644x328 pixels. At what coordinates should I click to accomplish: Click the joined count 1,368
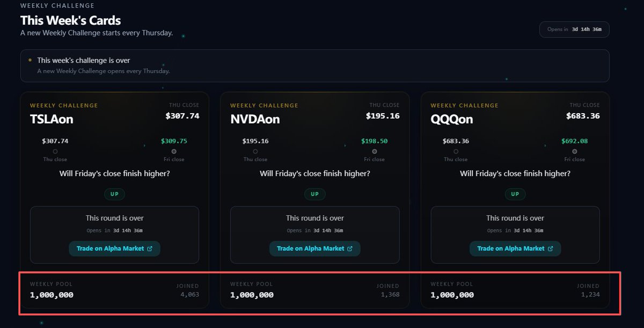click(x=390, y=294)
